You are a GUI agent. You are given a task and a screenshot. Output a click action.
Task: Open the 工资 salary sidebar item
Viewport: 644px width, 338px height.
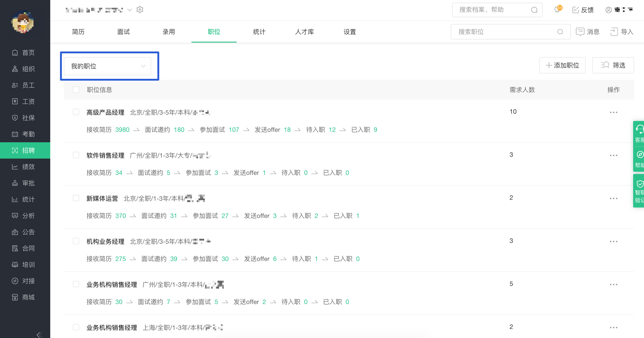point(25,101)
